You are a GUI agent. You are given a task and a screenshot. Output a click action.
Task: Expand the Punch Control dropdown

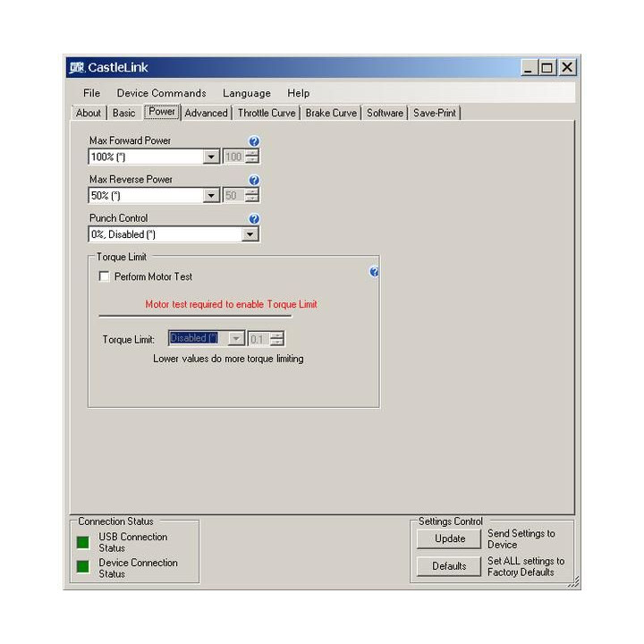[x=250, y=234]
